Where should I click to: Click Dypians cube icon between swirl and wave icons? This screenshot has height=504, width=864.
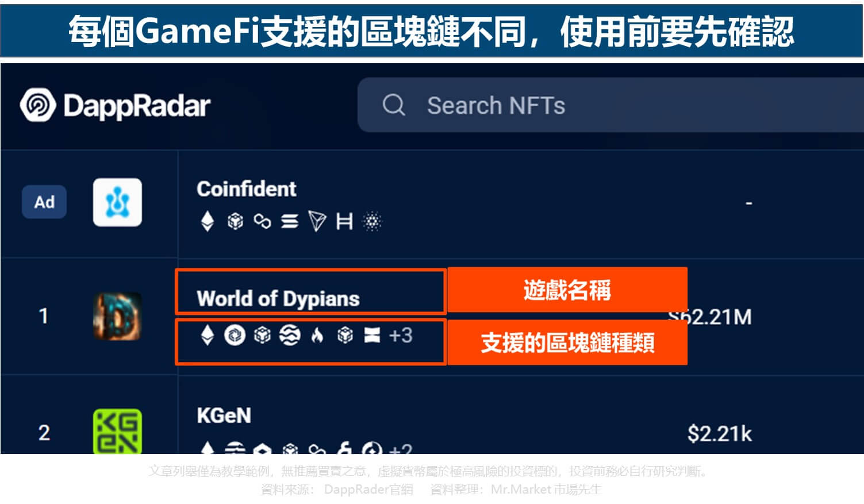coord(262,335)
